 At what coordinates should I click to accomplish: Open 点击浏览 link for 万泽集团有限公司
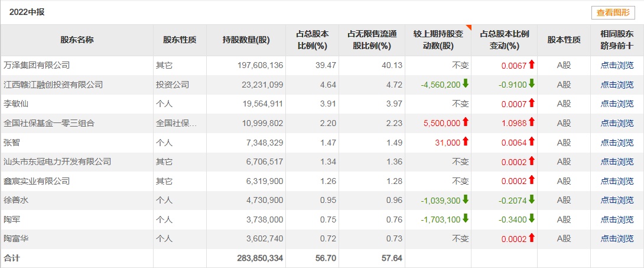[x=617, y=65]
